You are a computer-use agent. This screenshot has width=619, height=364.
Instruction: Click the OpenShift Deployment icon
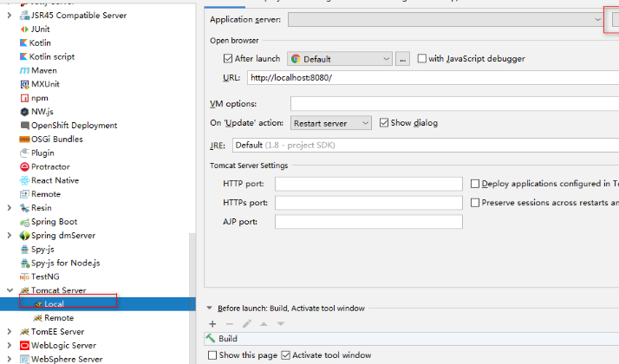pyautogui.click(x=24, y=126)
